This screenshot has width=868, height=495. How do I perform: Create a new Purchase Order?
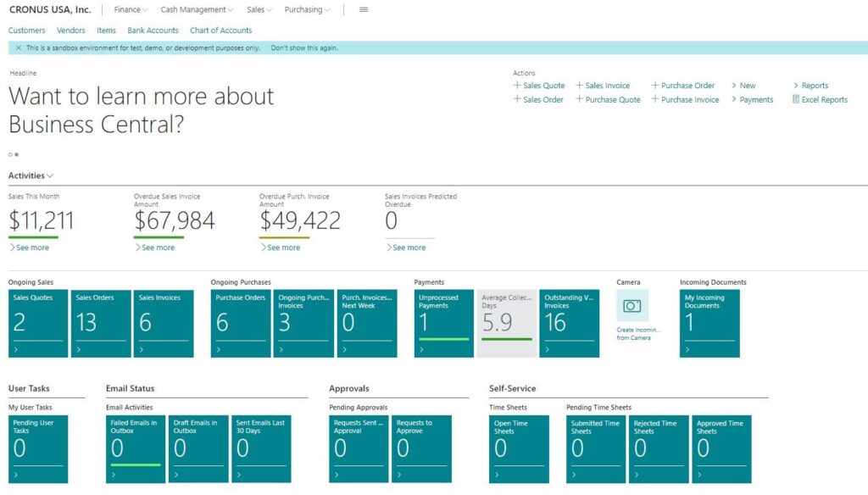click(683, 86)
